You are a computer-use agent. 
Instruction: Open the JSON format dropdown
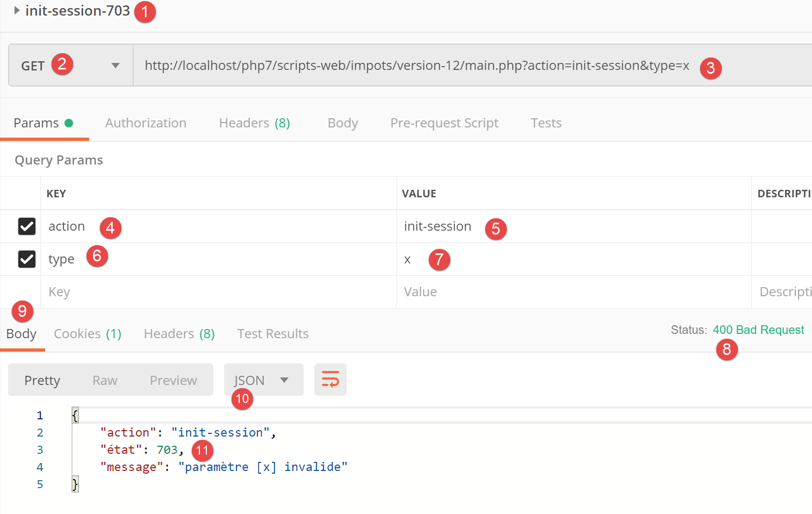point(263,380)
